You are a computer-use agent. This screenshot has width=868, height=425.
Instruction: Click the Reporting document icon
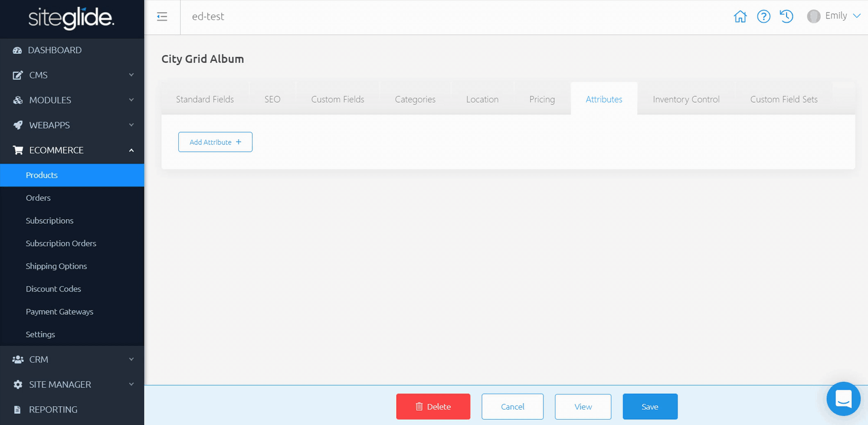(x=18, y=410)
